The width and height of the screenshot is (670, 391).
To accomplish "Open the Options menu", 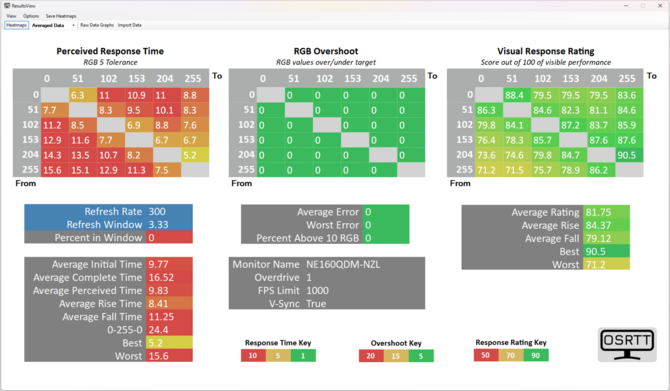I will point(31,16).
